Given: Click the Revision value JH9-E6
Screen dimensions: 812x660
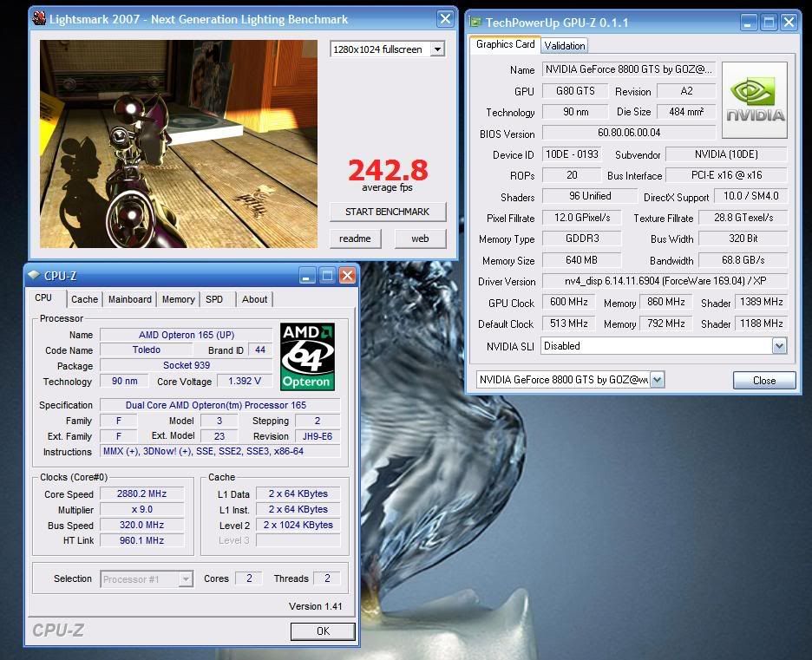Looking at the screenshot, I should [x=318, y=436].
